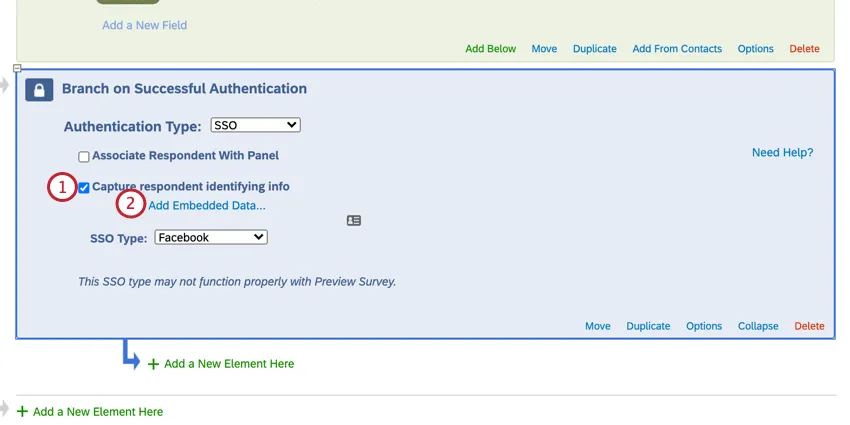The width and height of the screenshot is (850, 425).
Task: Click the blue arrow under the branch
Action: coord(130,356)
